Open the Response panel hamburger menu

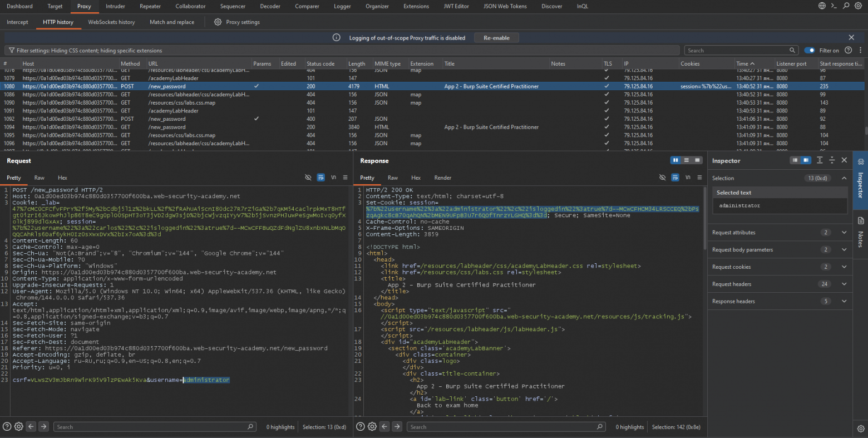coord(699,178)
